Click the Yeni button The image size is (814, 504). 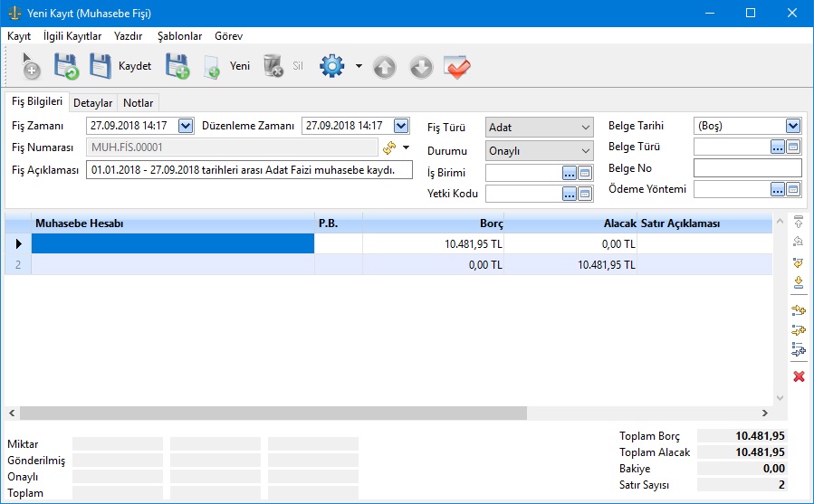click(x=228, y=67)
